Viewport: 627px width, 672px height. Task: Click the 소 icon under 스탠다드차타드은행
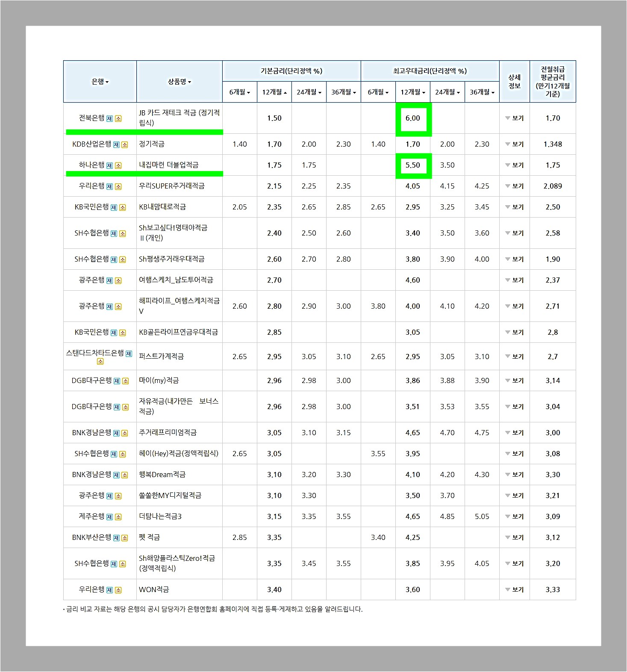[100, 362]
